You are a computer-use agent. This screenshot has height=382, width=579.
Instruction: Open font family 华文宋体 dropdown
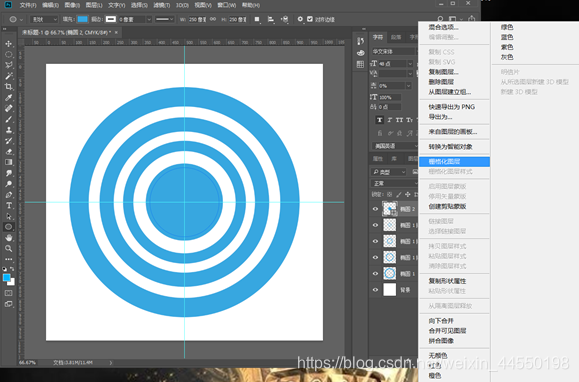(x=394, y=52)
